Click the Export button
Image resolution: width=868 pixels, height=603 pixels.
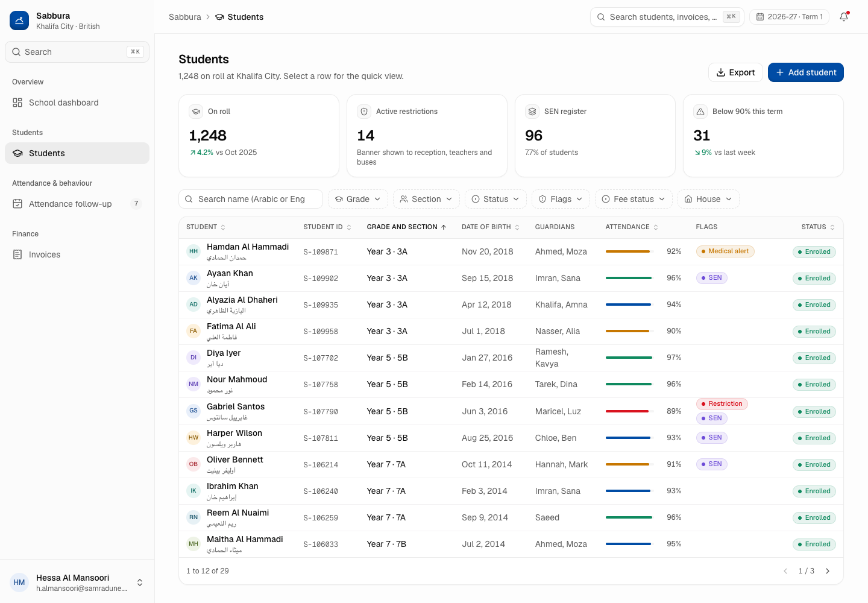[735, 72]
